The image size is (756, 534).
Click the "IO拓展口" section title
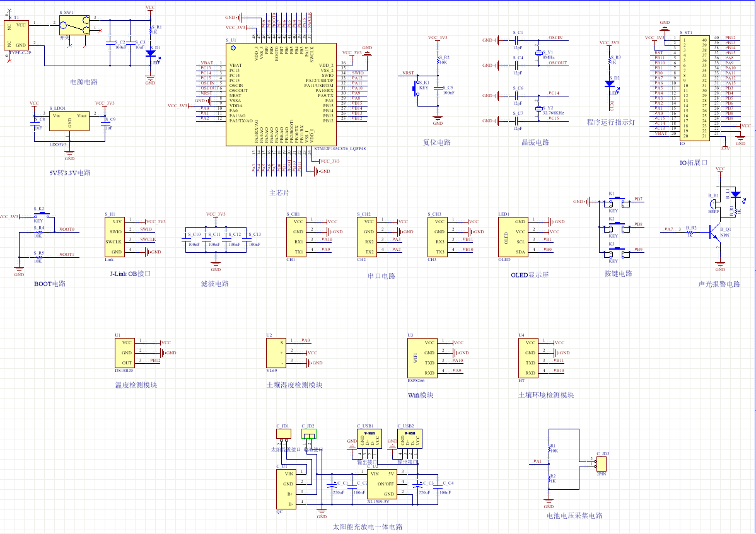click(694, 163)
